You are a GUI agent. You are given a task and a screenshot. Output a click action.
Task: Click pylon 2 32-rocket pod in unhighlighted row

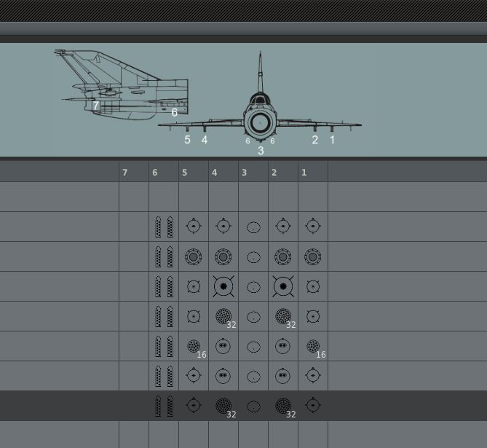[x=283, y=316]
